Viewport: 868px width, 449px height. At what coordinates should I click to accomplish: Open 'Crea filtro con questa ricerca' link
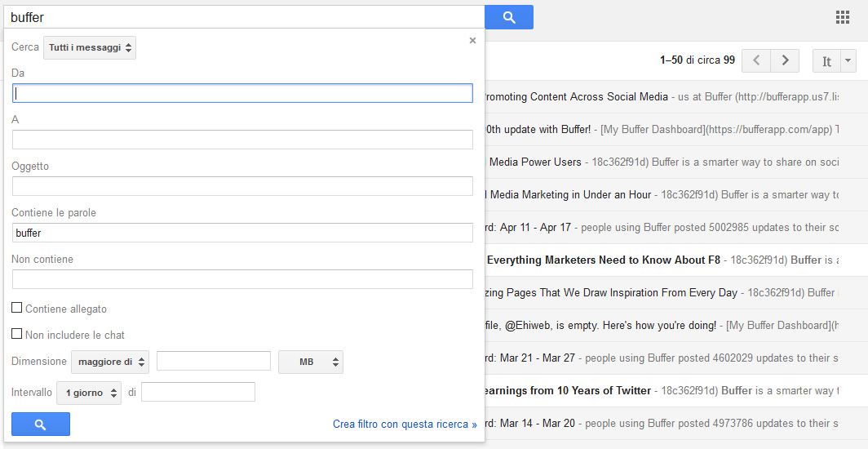tap(405, 425)
